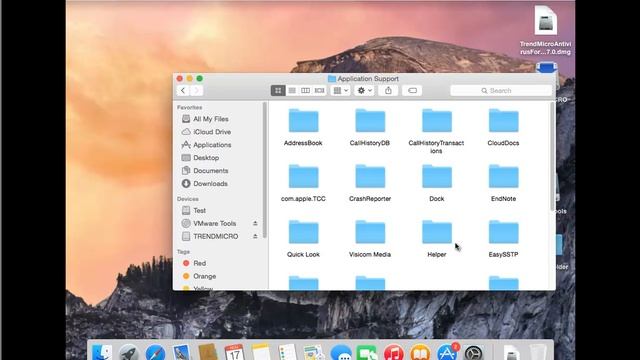
Task: Open System Preferences from the Dock
Action: (473, 352)
